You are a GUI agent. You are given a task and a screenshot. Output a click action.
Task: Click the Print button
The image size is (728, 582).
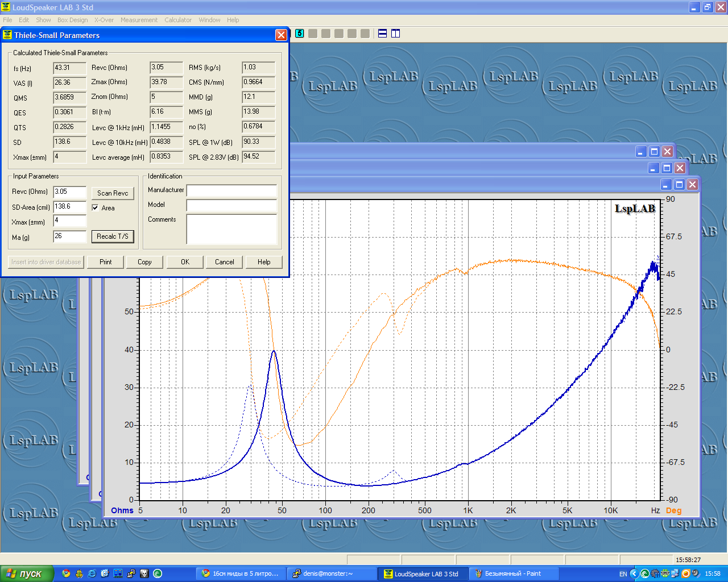click(x=106, y=262)
